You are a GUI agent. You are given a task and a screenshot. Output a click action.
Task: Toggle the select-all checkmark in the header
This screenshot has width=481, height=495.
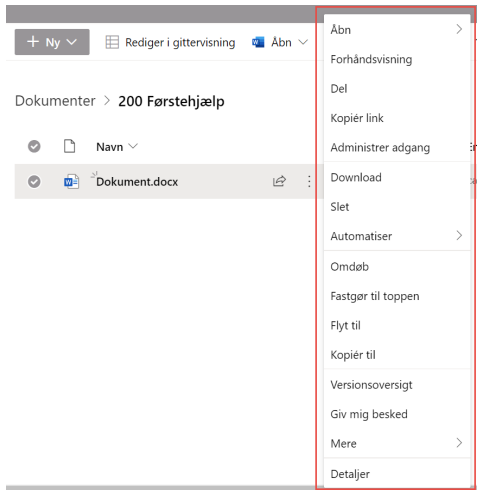(x=34, y=146)
